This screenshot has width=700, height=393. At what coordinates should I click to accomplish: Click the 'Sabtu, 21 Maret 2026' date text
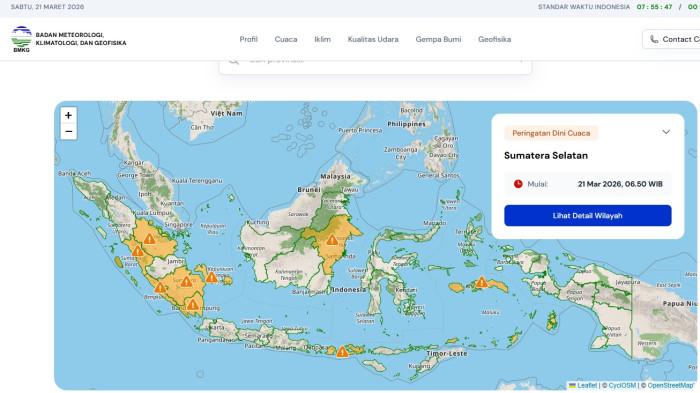[x=47, y=7]
